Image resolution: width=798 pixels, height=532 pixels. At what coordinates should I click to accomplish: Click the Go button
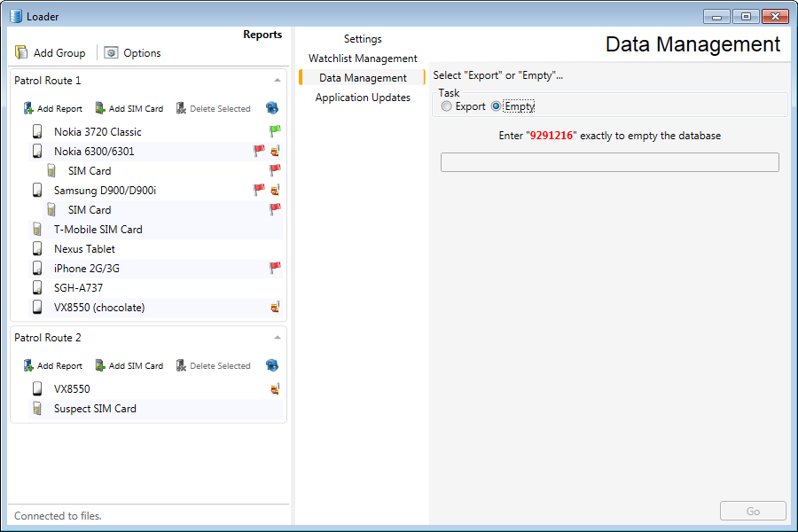pyautogui.click(x=753, y=511)
